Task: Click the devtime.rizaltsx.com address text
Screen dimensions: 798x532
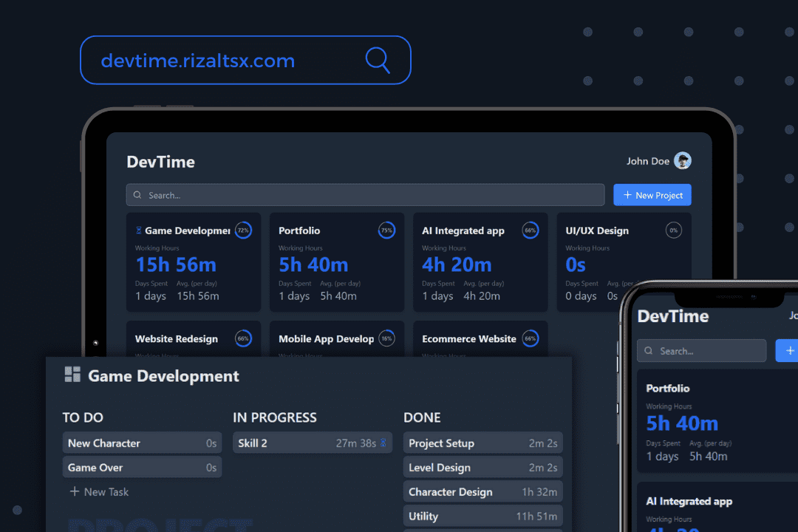Action: (197, 61)
